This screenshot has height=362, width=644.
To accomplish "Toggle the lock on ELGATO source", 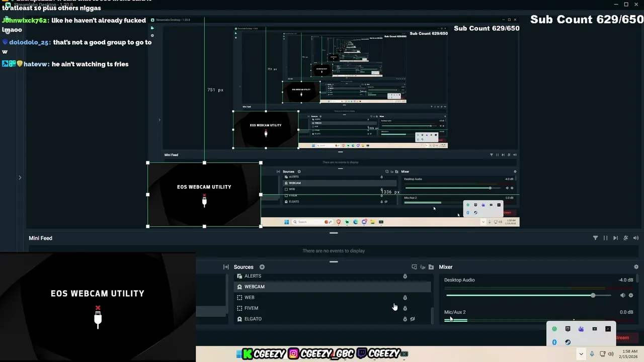I will [405, 319].
